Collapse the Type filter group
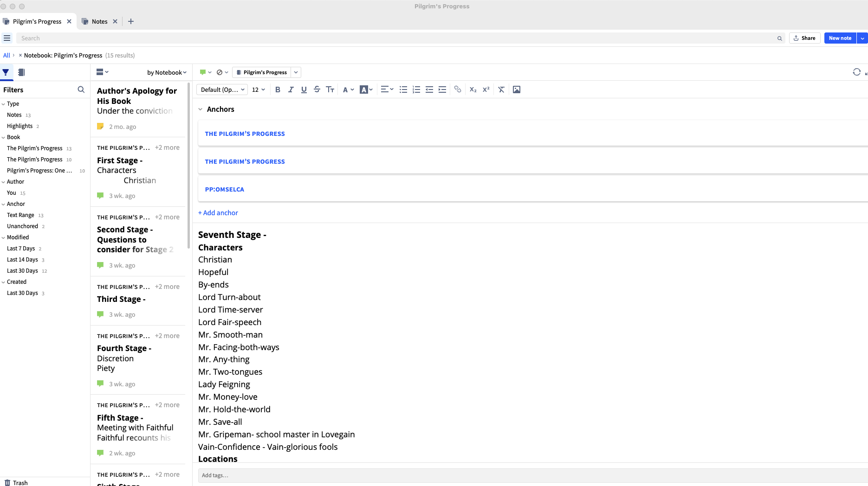 (3, 104)
